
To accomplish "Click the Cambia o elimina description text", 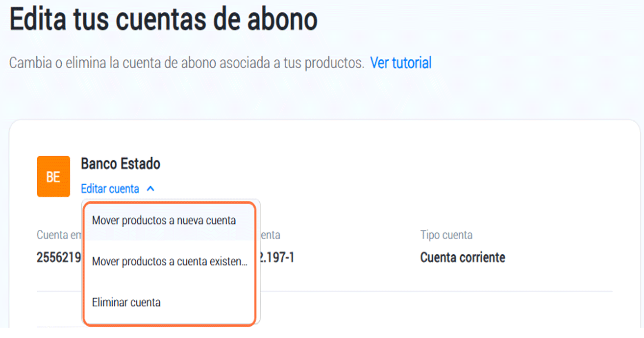I will point(186,63).
